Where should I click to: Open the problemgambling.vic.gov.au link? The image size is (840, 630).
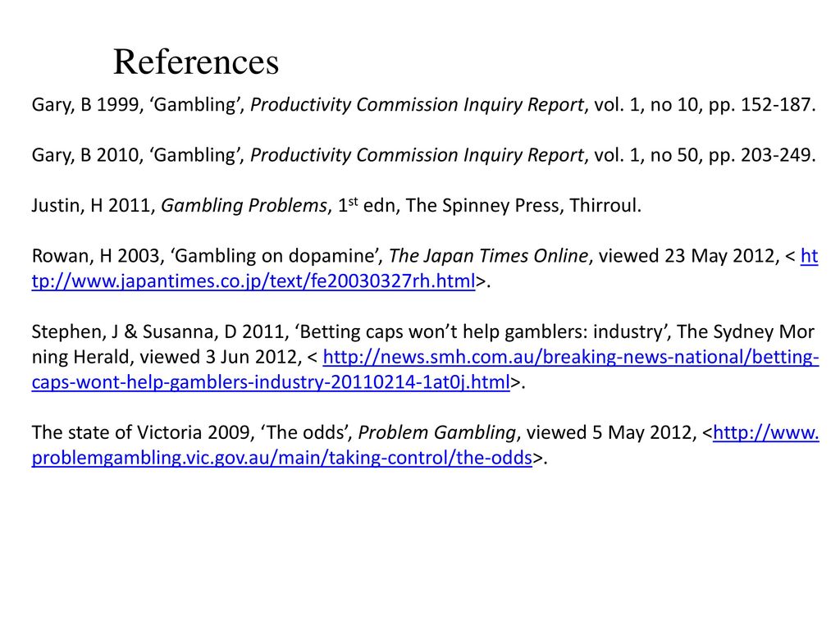pyautogui.click(x=282, y=458)
